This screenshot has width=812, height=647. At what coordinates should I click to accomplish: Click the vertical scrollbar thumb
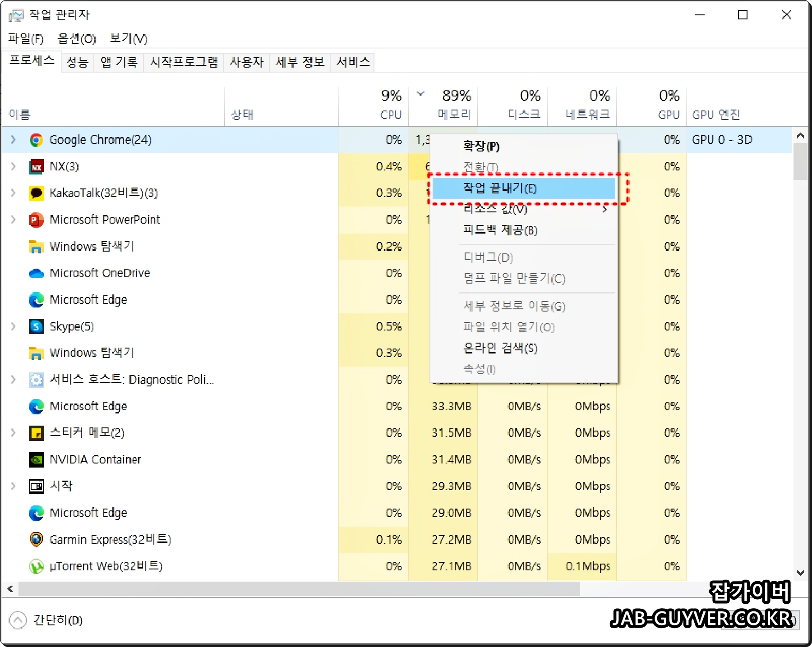pyautogui.click(x=801, y=161)
